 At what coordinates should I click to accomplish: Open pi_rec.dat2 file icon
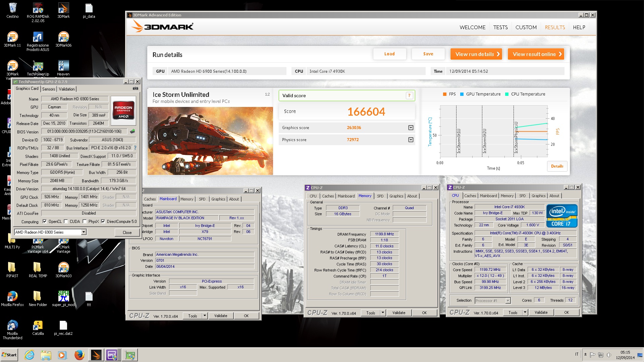(x=63, y=327)
